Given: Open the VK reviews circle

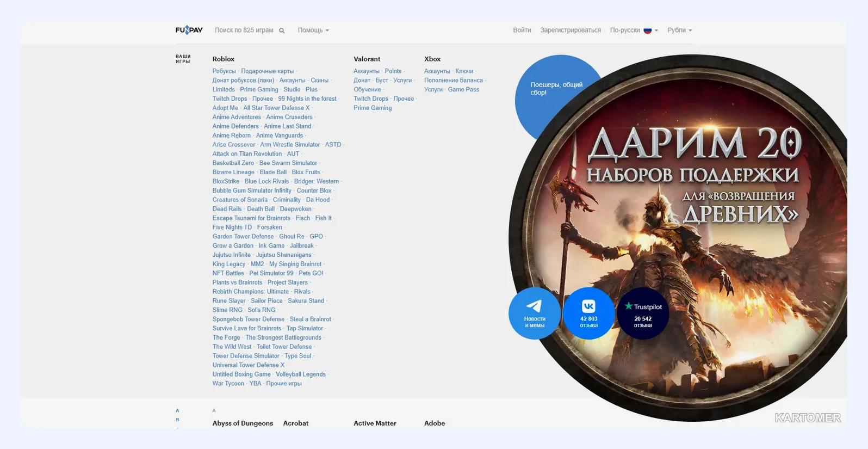Looking at the screenshot, I should [x=588, y=313].
